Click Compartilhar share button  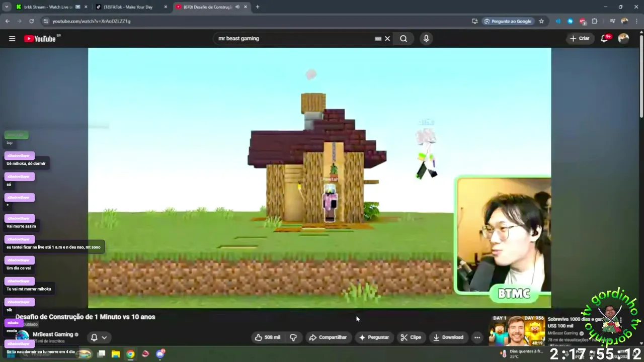tap(328, 337)
